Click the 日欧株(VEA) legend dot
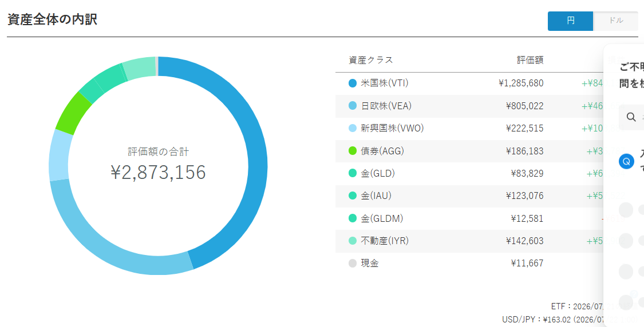 pos(353,106)
